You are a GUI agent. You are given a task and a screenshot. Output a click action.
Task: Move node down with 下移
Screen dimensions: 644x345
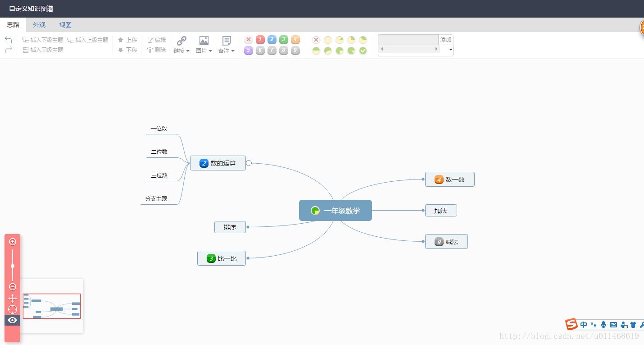tap(127, 50)
